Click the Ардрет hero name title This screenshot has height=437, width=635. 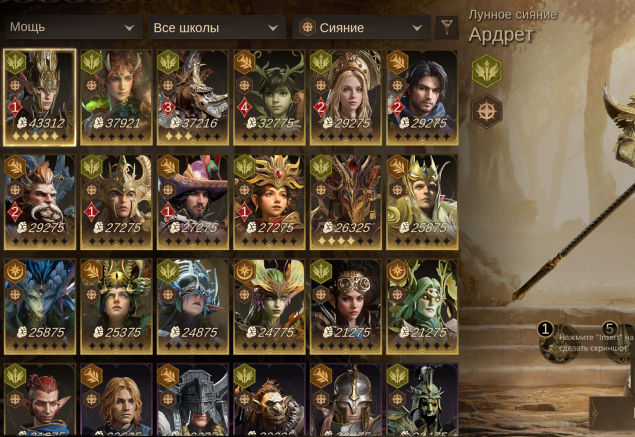coord(501,35)
